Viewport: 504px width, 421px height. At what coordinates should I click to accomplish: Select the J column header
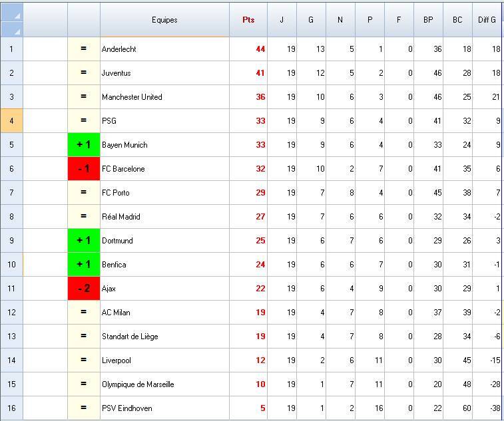(282, 20)
